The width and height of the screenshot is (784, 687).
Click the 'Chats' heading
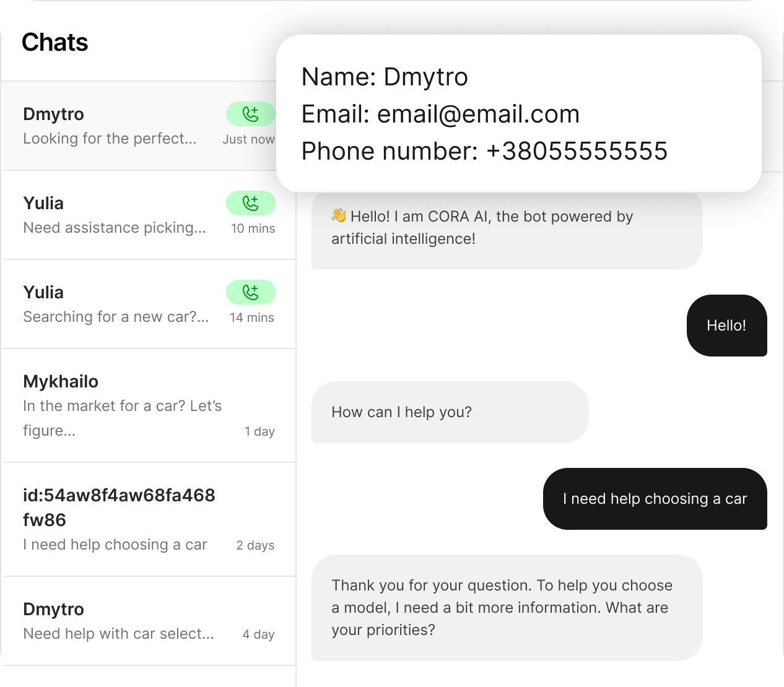55,43
